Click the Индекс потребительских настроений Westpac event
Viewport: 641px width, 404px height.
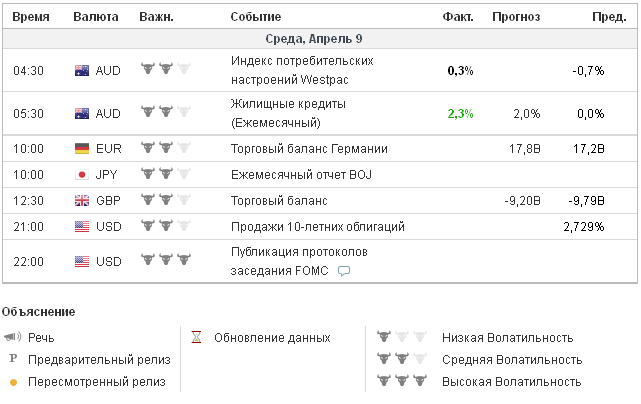pos(302,70)
